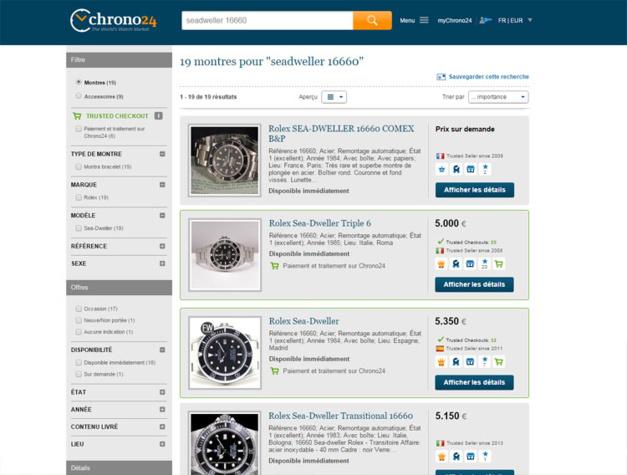Expand the RÉFÉRENCE filter section
Screen dimensions: 627x475
coord(162,246)
